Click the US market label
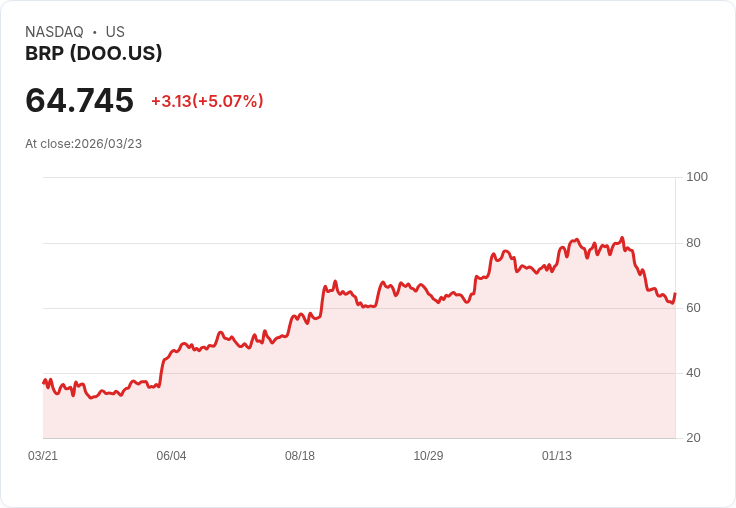The image size is (736, 508). point(115,32)
